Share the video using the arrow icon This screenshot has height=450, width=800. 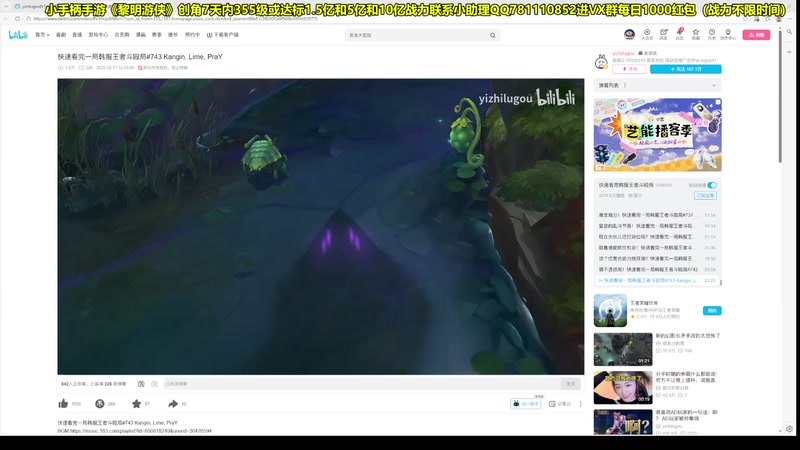click(x=172, y=404)
